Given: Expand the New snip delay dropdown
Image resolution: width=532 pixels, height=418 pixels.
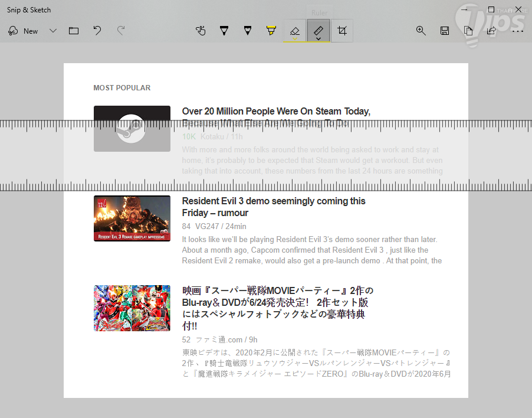Looking at the screenshot, I should coord(53,31).
